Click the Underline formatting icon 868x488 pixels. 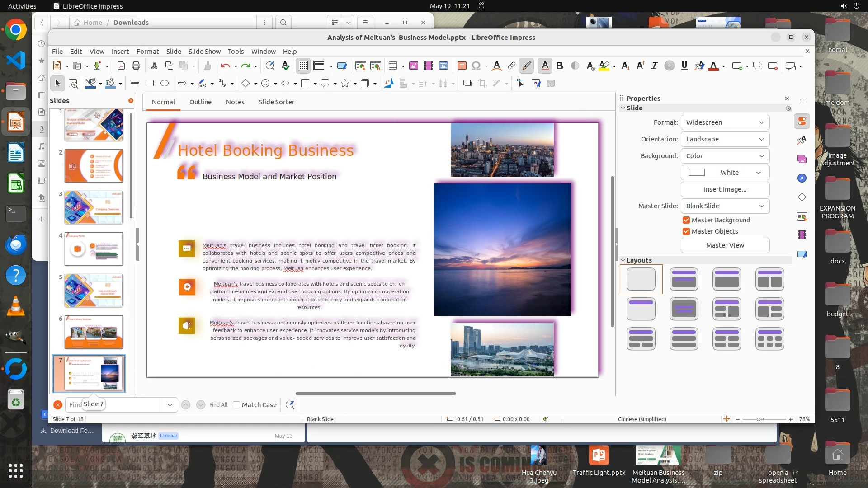click(684, 66)
